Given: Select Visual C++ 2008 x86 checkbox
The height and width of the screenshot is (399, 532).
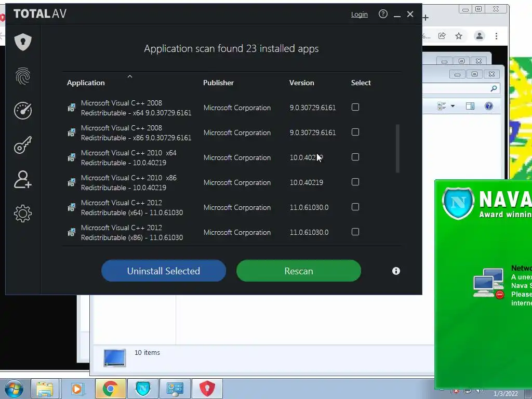Looking at the screenshot, I should coord(355,132).
